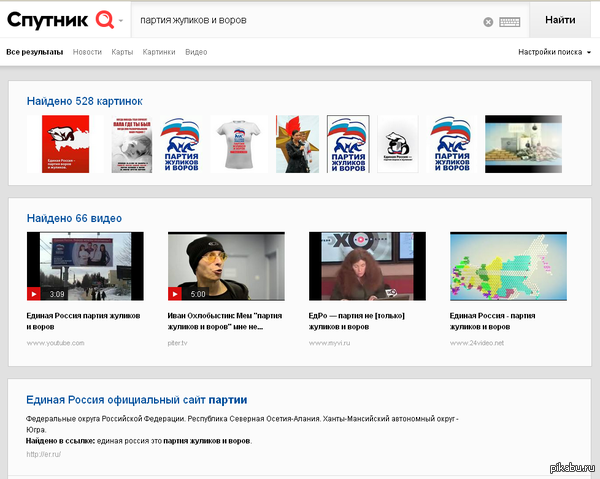Play the 5:00 Иван Охлобыстин video

[226, 267]
